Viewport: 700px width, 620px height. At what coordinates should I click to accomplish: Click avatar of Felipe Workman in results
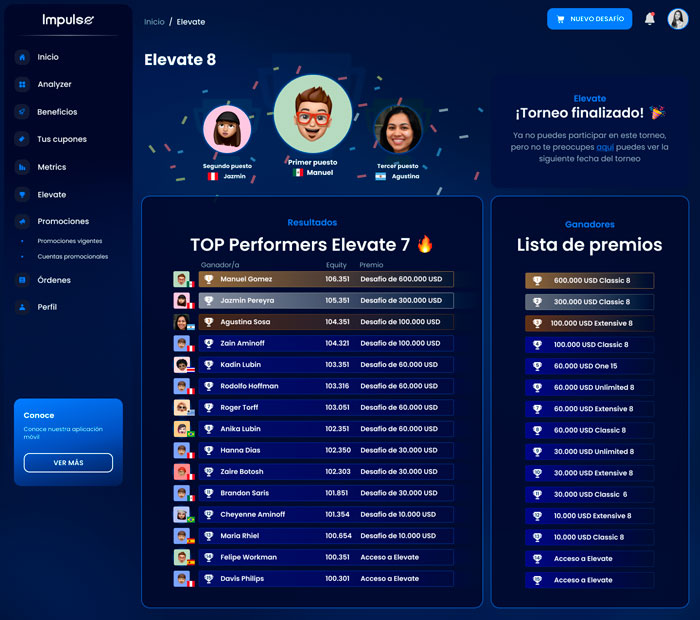point(182,558)
